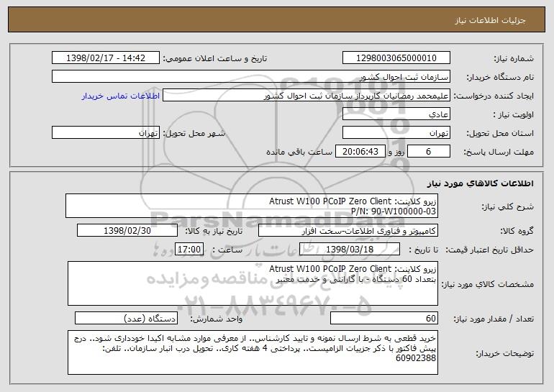Click the remaining time field 20:06:43
The image size is (554, 392).
click(360, 152)
